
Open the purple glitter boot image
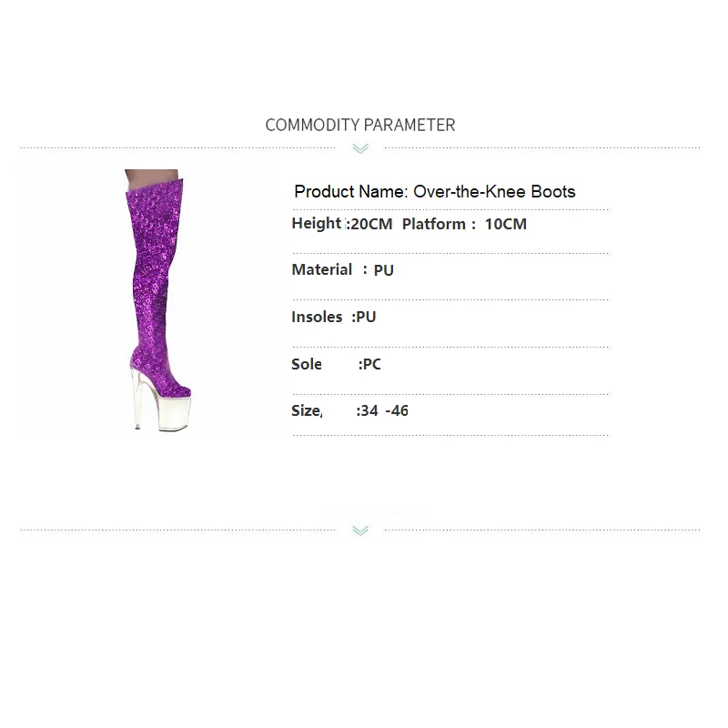point(157,300)
